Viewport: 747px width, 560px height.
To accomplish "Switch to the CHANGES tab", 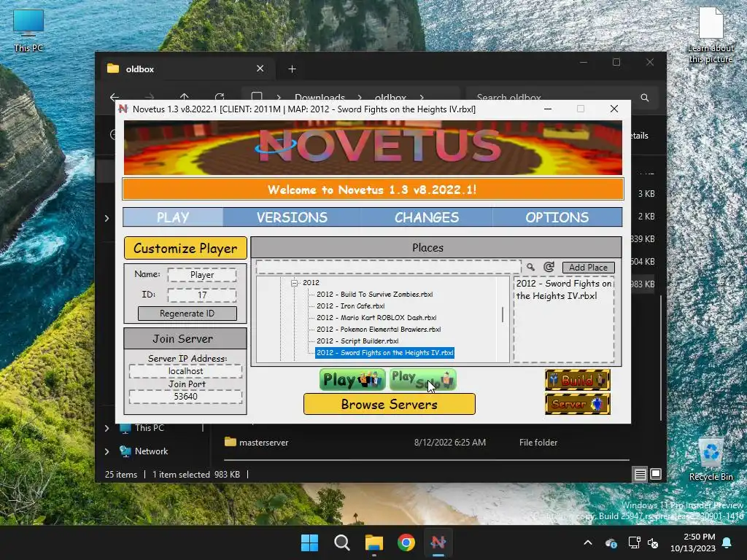I will click(427, 217).
